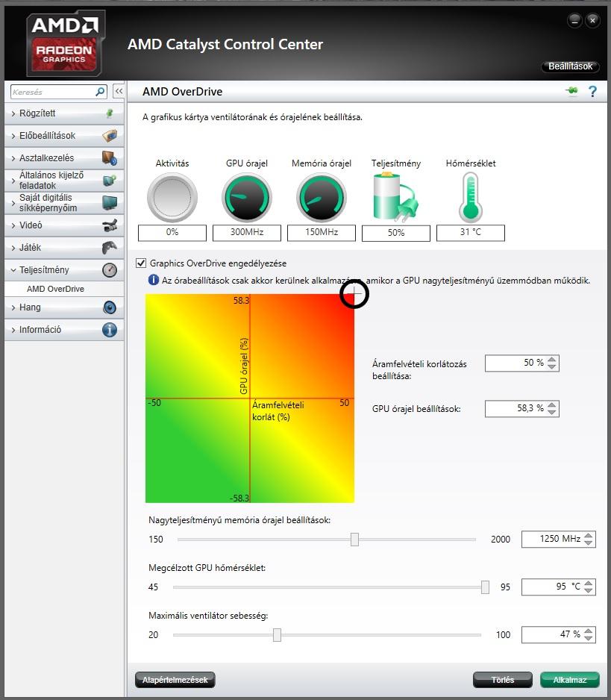Click the Hang speaker icon
Viewport: 611px width, 700px height.
[x=110, y=307]
